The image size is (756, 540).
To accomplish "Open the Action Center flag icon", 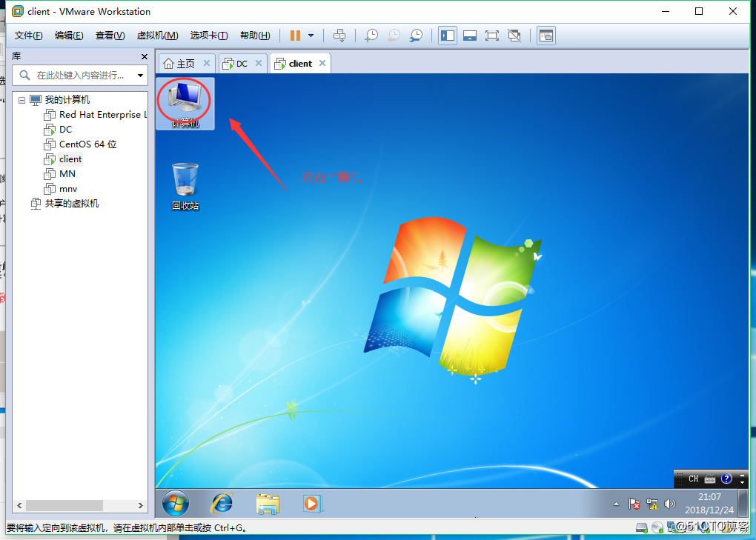I will pyautogui.click(x=634, y=504).
